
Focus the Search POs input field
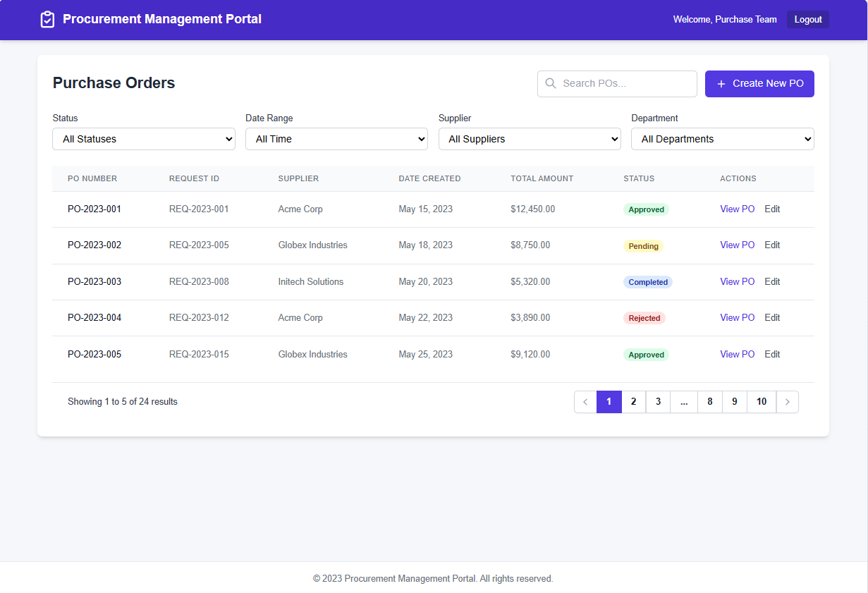click(x=617, y=84)
